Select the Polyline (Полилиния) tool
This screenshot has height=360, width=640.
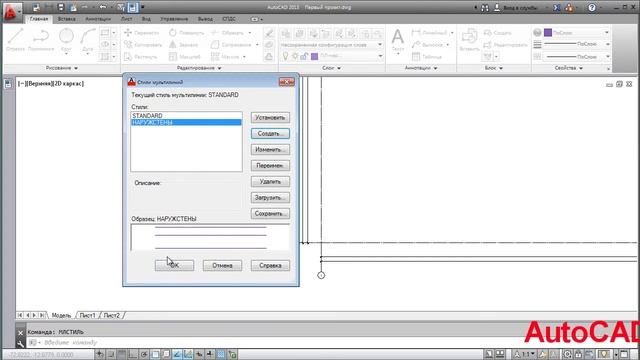tap(41, 40)
